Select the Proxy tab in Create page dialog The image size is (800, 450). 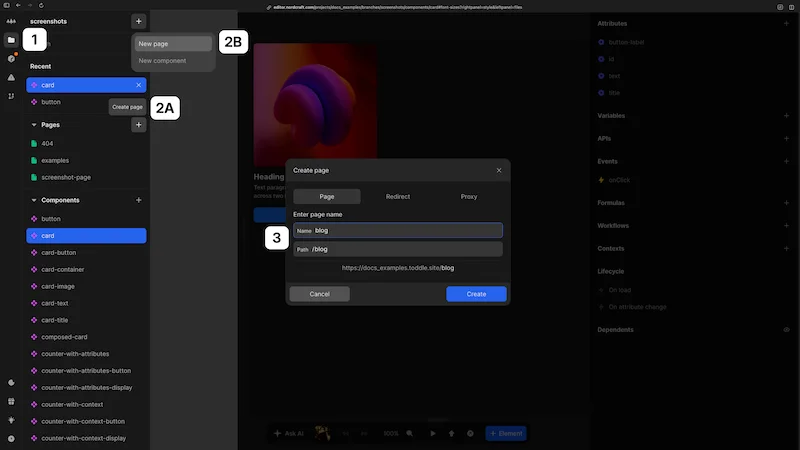pos(468,196)
